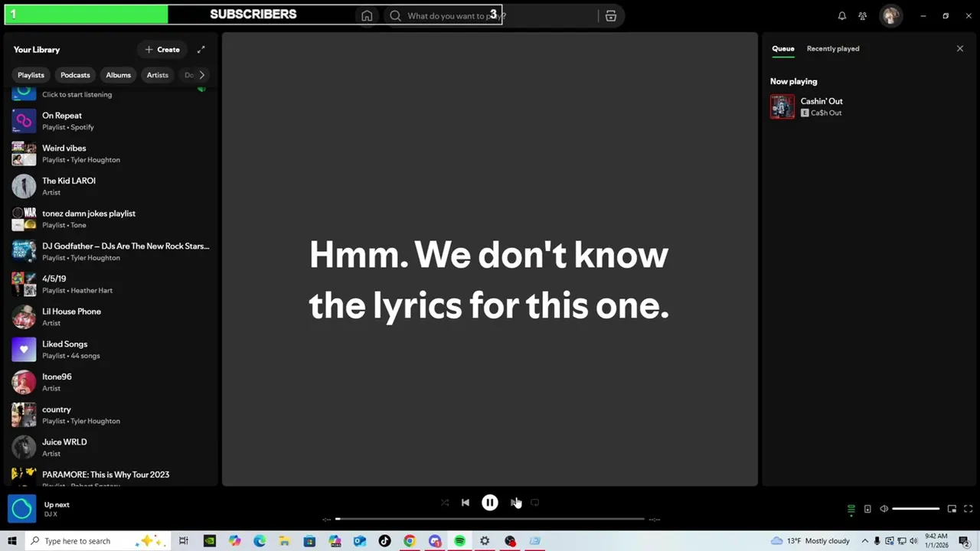Screen dimensions: 980x551
Task: Filter the library by Podcasts
Action: (75, 75)
